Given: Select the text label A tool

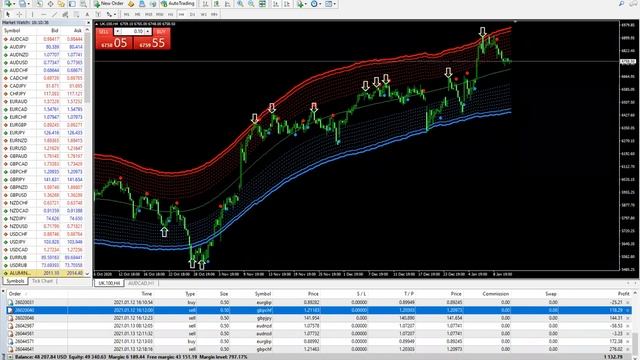Looking at the screenshot, I should point(87,14).
